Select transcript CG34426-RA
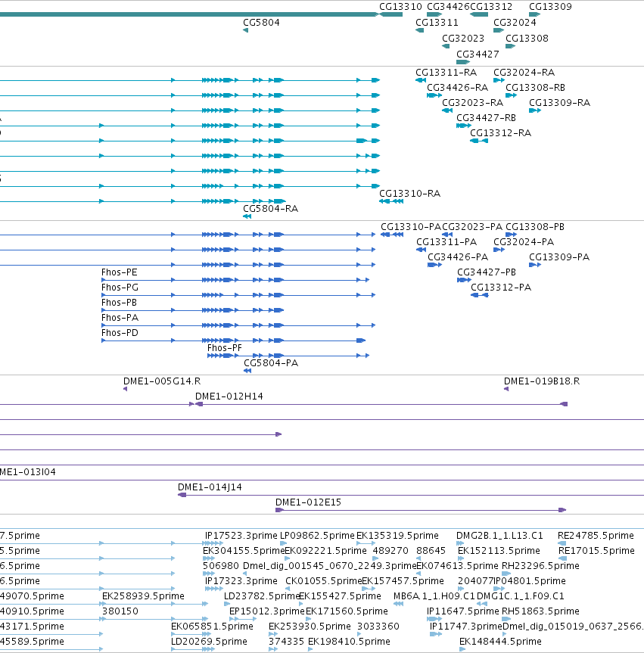Viewport: 644px width, 653px height. point(457,88)
